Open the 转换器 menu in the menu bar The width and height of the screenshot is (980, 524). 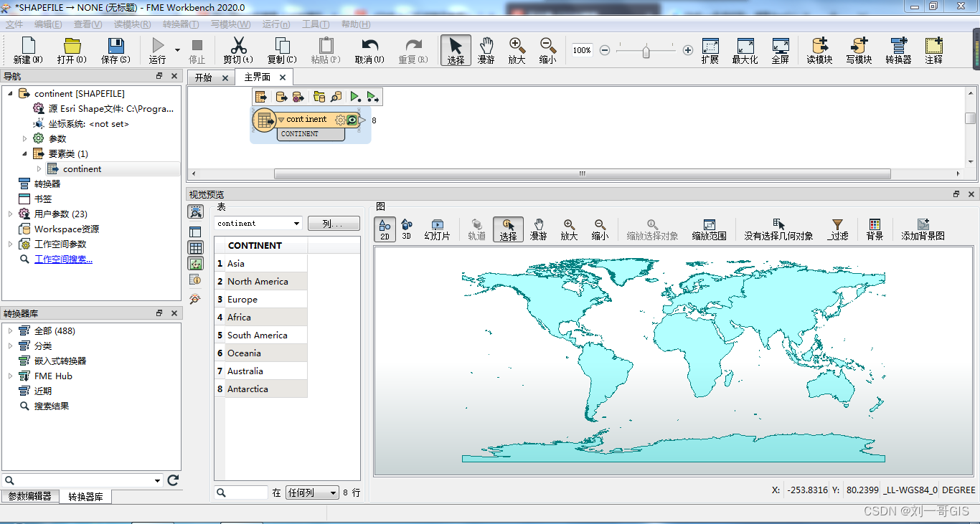tap(181, 24)
